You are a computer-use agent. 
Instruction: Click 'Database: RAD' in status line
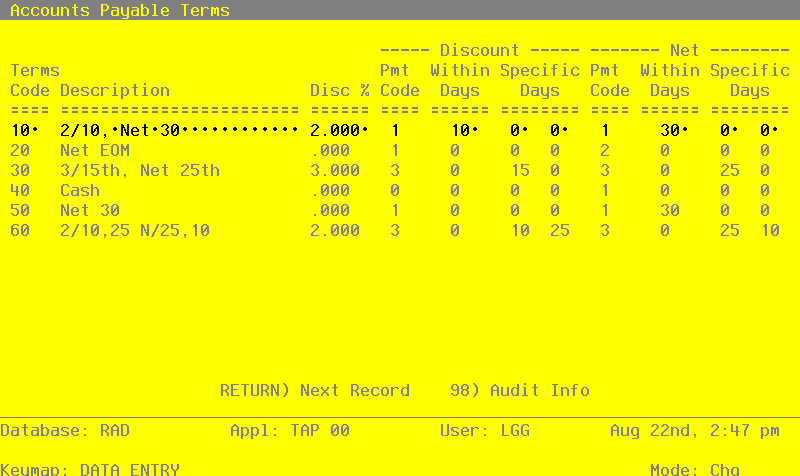pos(65,431)
